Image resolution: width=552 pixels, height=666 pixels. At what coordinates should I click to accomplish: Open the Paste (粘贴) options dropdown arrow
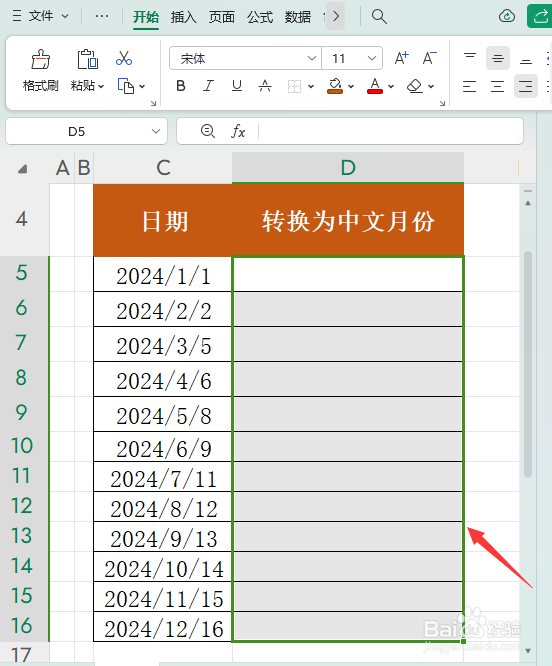point(101,86)
